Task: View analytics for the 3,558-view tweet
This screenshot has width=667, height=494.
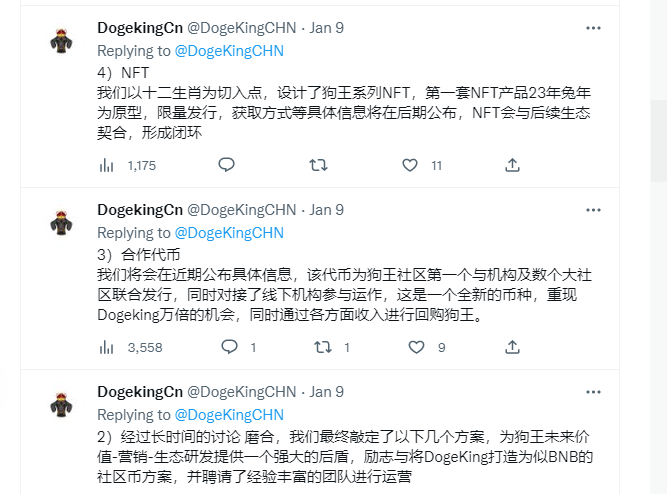Action: tap(107, 347)
